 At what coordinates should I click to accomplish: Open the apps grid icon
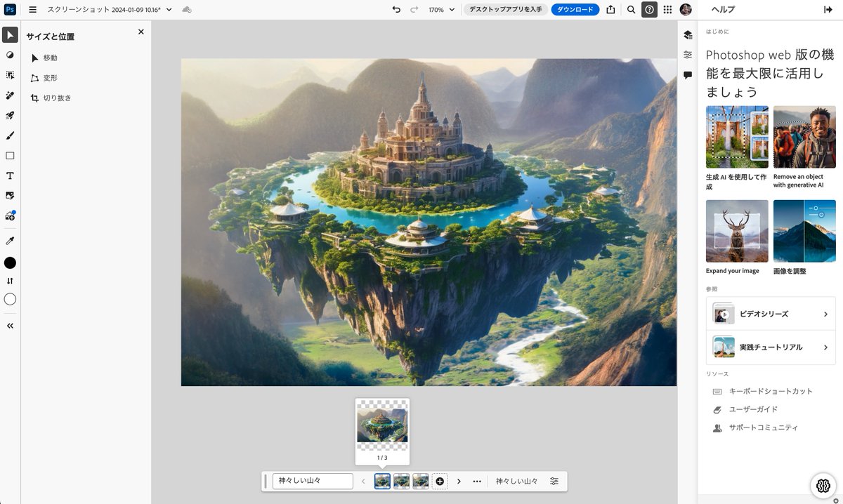[x=667, y=10]
